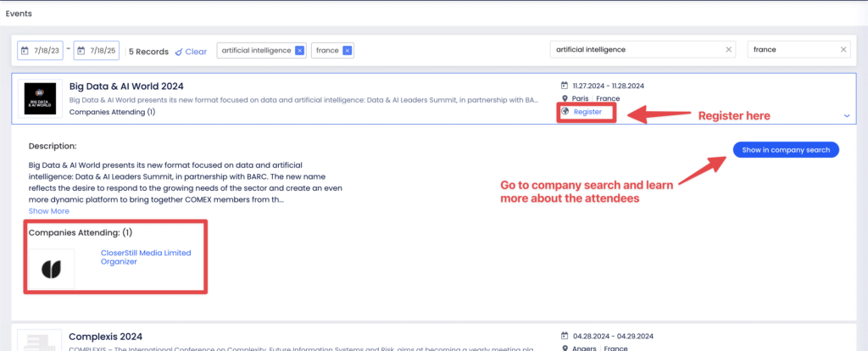
Task: Clear the france search field
Action: [x=843, y=49]
